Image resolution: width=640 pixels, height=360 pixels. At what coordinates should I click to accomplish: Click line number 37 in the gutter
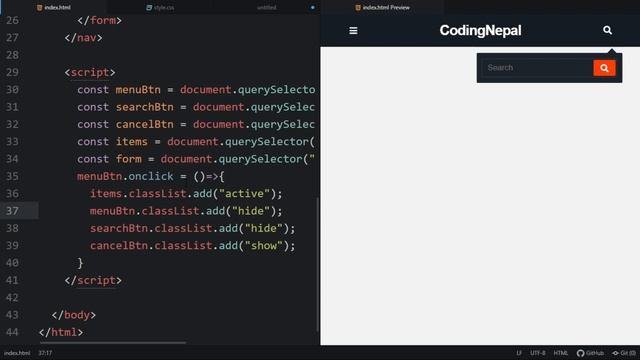(12, 211)
